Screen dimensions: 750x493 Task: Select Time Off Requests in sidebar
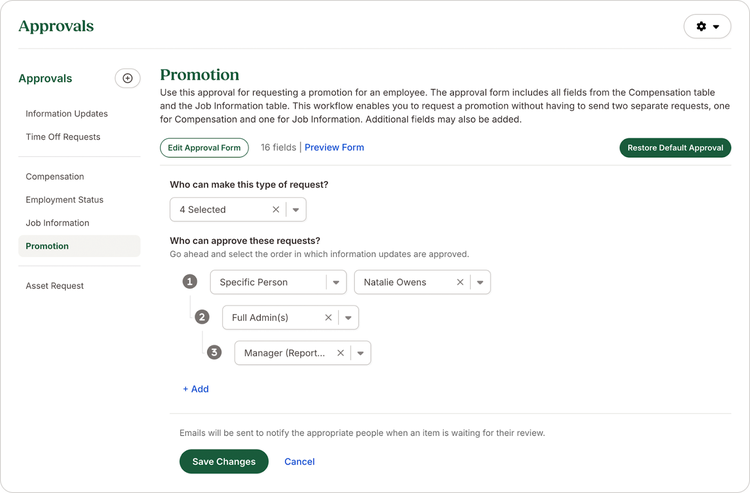(x=63, y=137)
